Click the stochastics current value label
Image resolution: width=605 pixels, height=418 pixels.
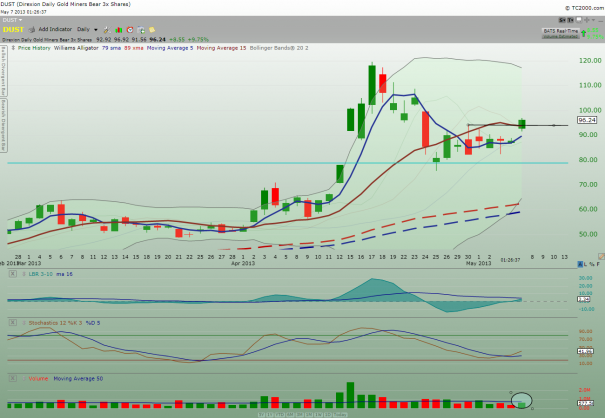[x=585, y=351]
